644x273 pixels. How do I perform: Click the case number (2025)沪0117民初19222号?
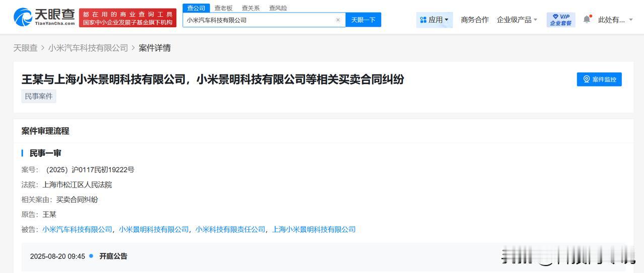click(89, 169)
